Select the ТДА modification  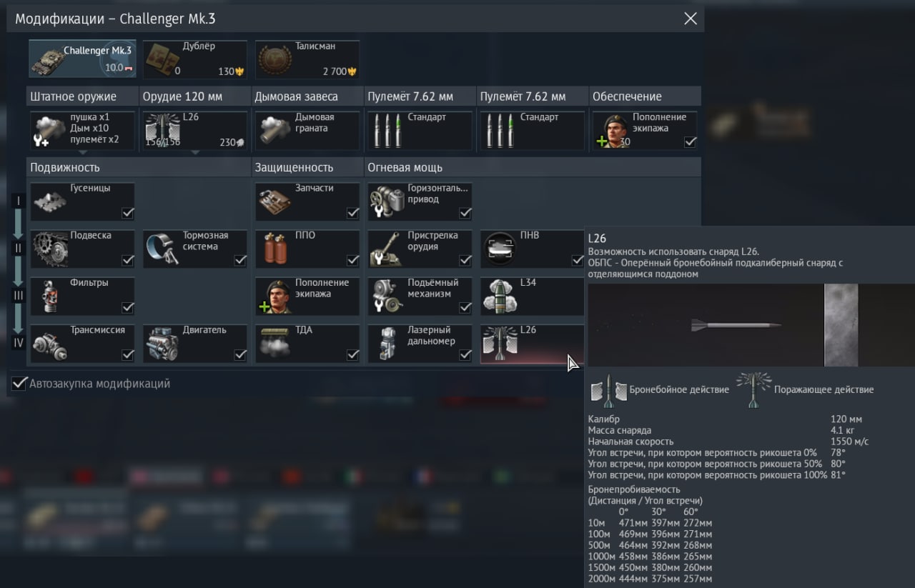[307, 344]
